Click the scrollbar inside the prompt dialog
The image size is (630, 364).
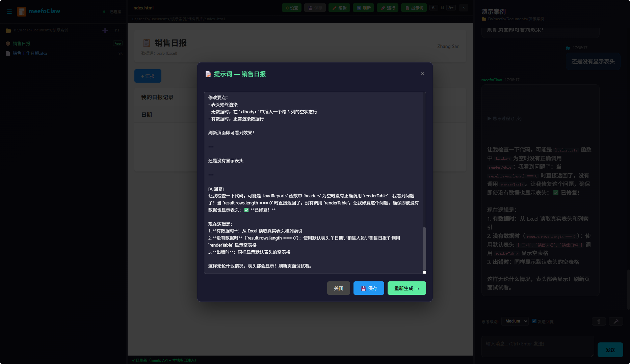point(424,250)
